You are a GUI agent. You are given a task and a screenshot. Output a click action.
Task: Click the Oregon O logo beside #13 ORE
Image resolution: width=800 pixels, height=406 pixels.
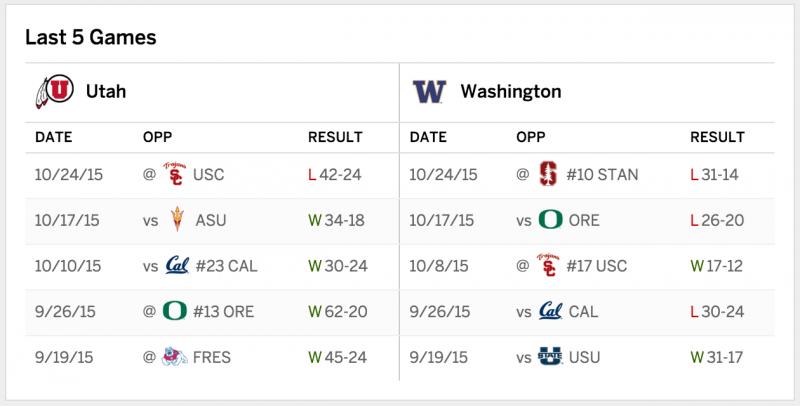pos(174,311)
